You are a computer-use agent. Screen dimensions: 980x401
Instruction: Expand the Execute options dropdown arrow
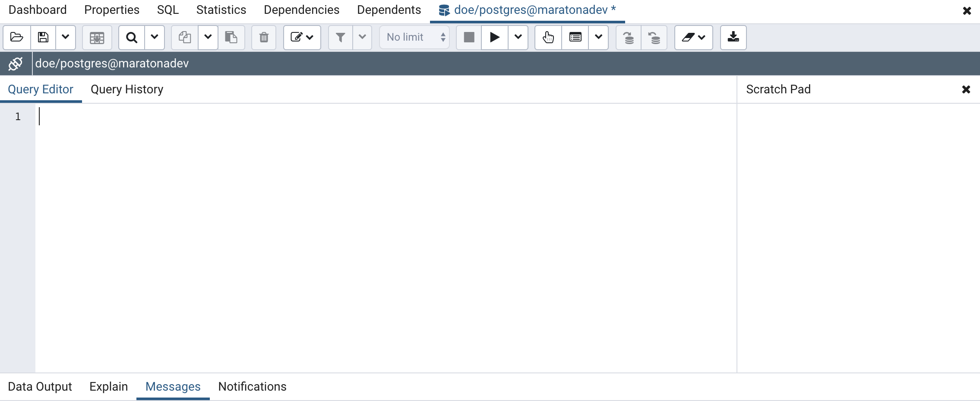(518, 38)
